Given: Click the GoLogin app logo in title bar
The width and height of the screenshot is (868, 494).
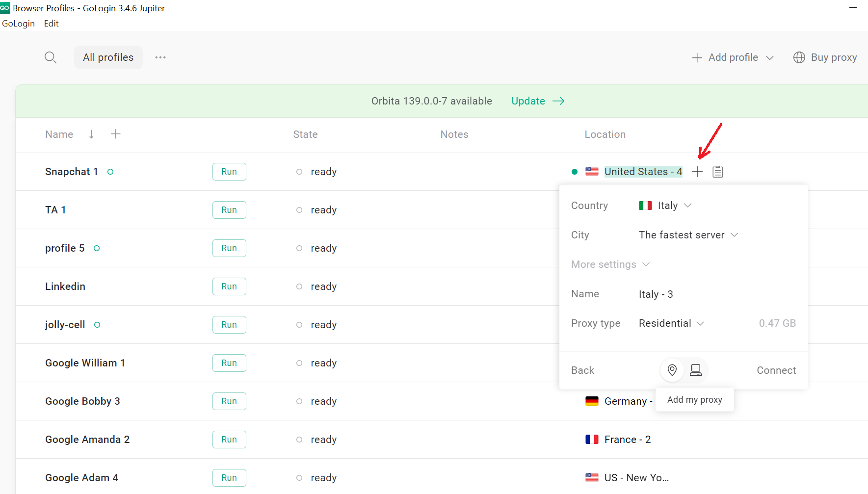Looking at the screenshot, I should [x=5, y=8].
